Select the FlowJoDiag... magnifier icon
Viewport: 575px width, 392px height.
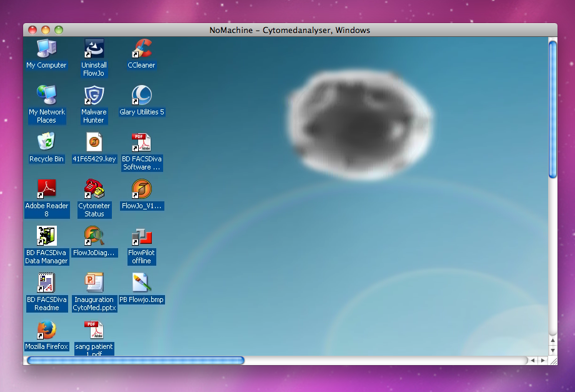point(94,236)
